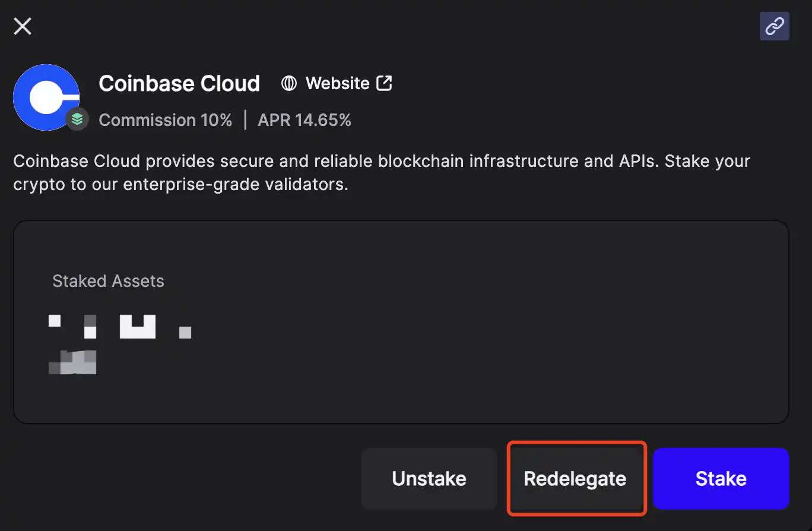
Task: Copy the validator share link icon
Action: pos(774,26)
